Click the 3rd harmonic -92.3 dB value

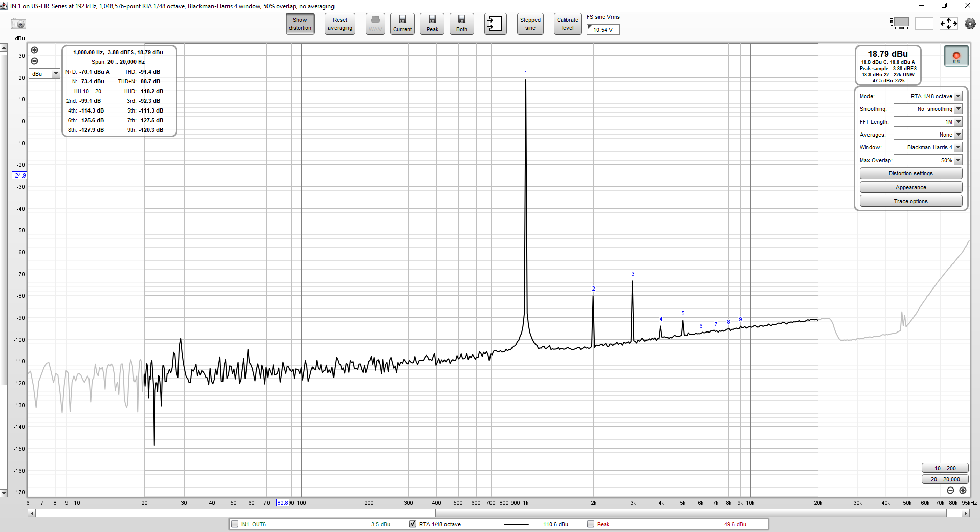(149, 101)
